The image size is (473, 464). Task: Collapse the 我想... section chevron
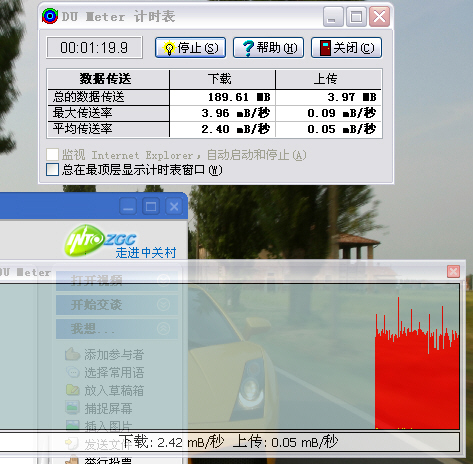pyautogui.click(x=163, y=329)
